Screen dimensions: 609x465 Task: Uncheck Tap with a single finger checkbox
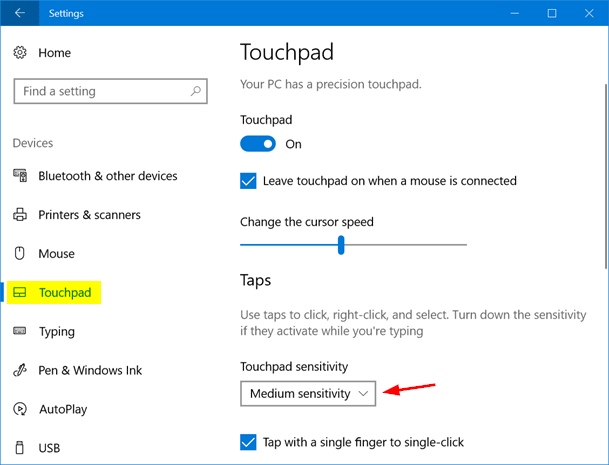point(249,442)
